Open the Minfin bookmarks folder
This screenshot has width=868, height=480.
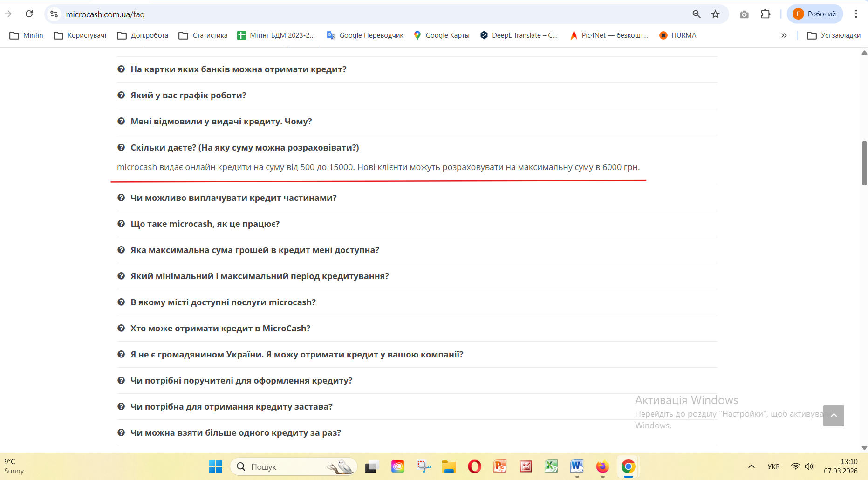pos(27,35)
